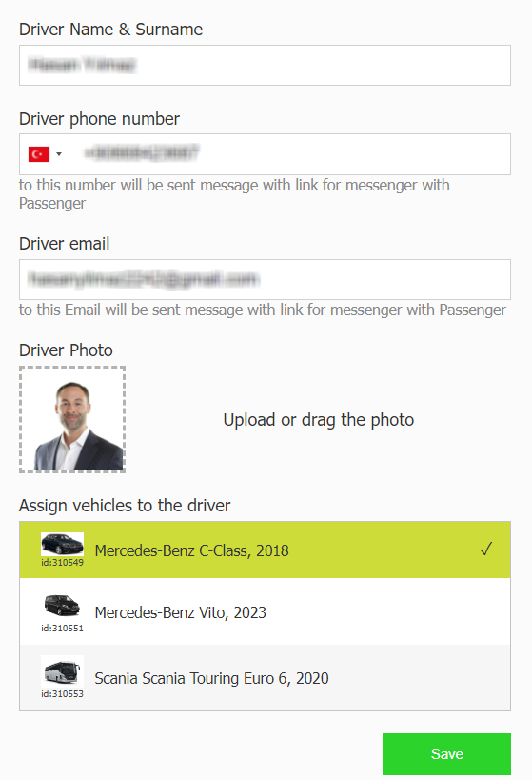Uncheck the checkmark on C-Class row

[x=486, y=550]
